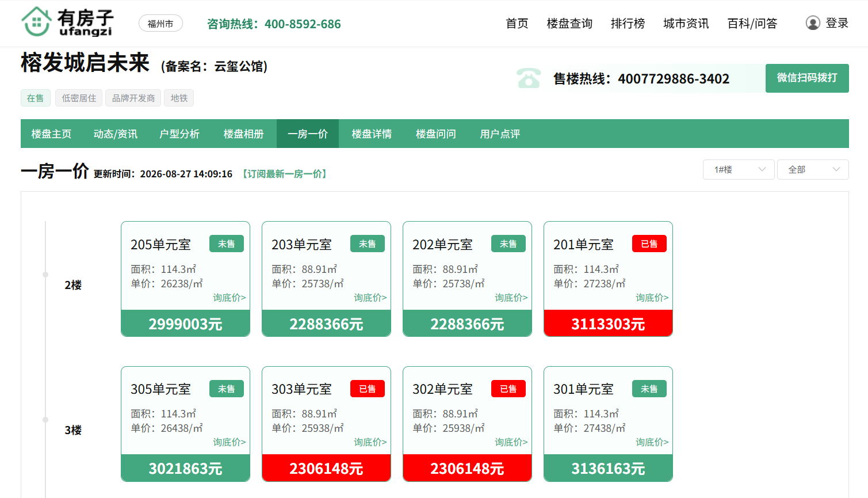Click the 302单元室 unit title
The height and width of the screenshot is (498, 868).
[442, 389]
